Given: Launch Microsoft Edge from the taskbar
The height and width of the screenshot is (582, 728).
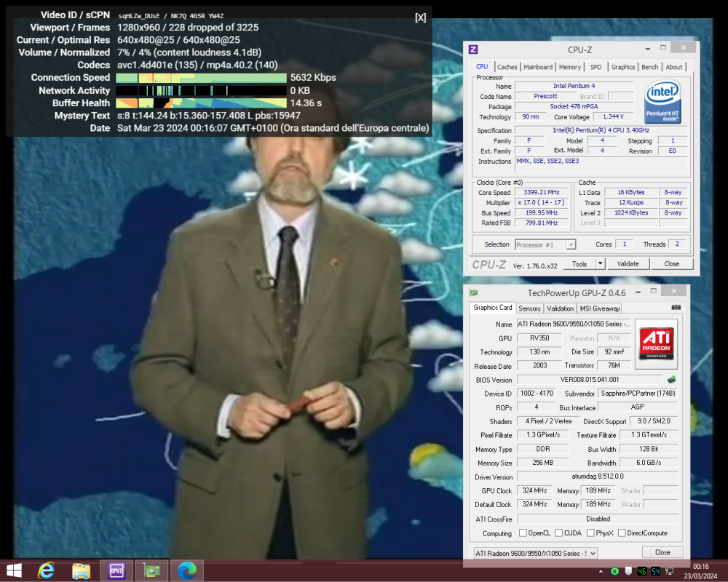Looking at the screenshot, I should (x=186, y=570).
